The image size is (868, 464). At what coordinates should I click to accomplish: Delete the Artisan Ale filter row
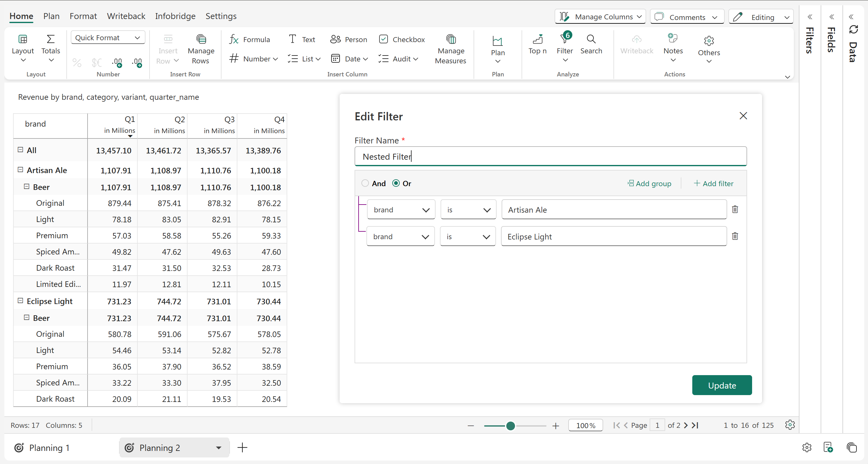735,210
